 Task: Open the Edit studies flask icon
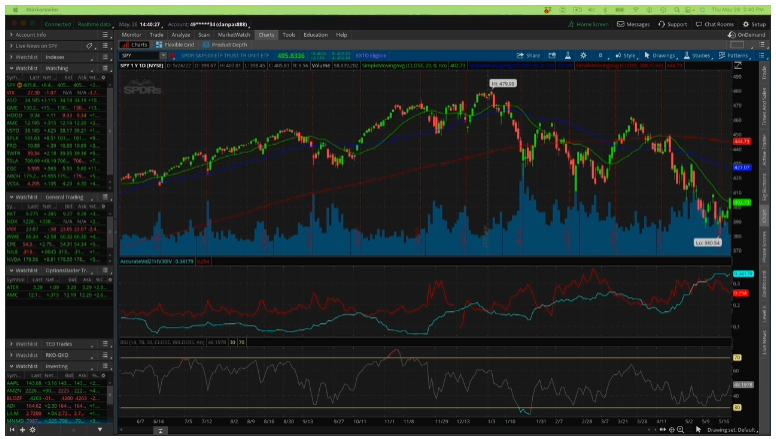568,55
